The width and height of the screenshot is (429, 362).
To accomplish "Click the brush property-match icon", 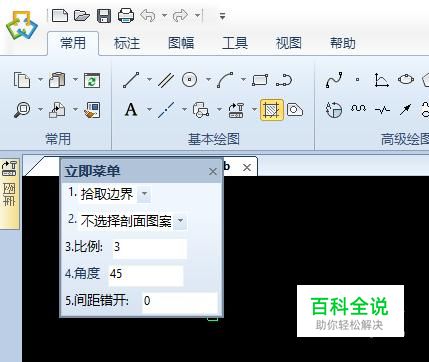I will pyautogui.click(x=92, y=110).
